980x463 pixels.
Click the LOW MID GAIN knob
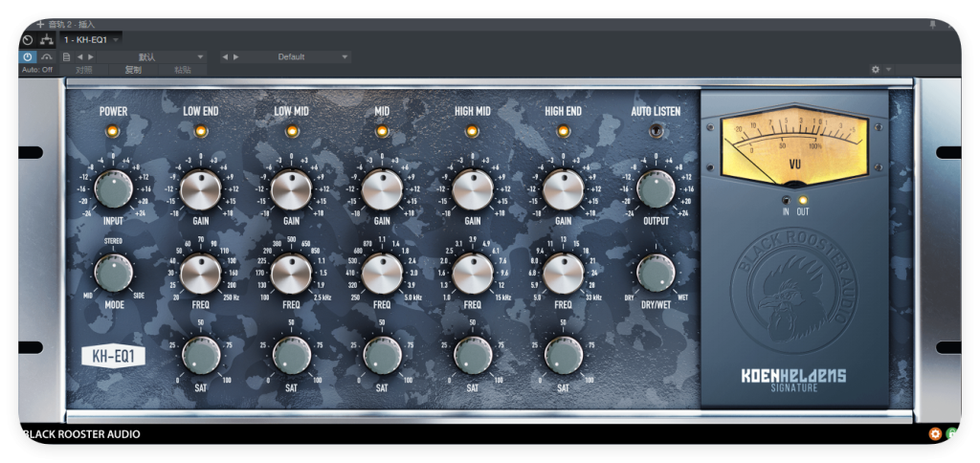(291, 189)
